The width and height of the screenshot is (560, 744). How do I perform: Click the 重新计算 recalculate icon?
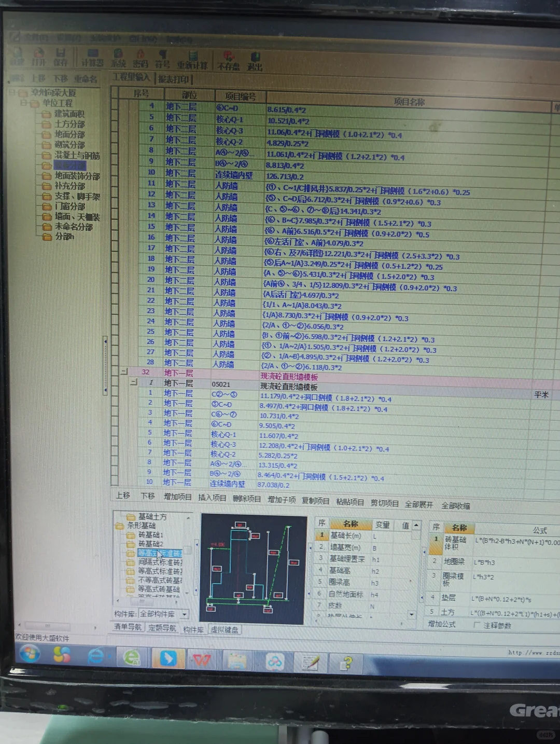(192, 59)
